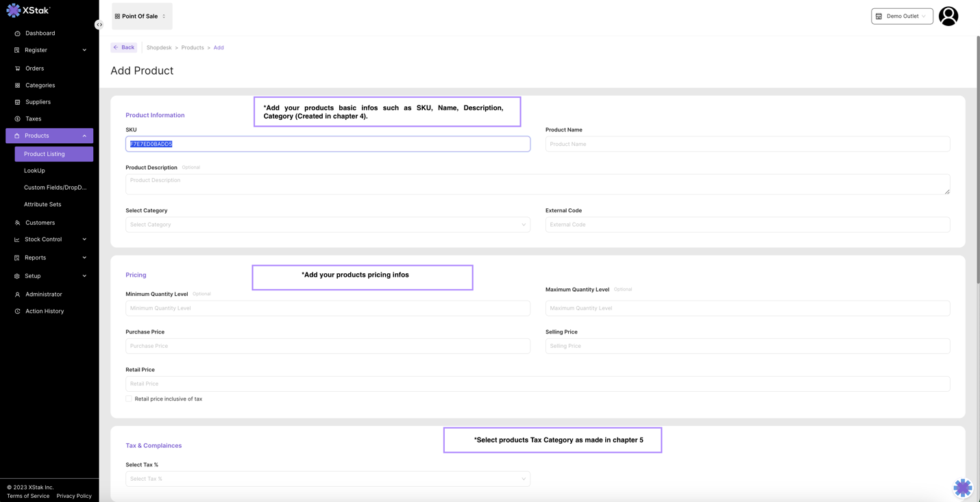Image resolution: width=980 pixels, height=502 pixels.
Task: Click the Back button
Action: pos(124,47)
